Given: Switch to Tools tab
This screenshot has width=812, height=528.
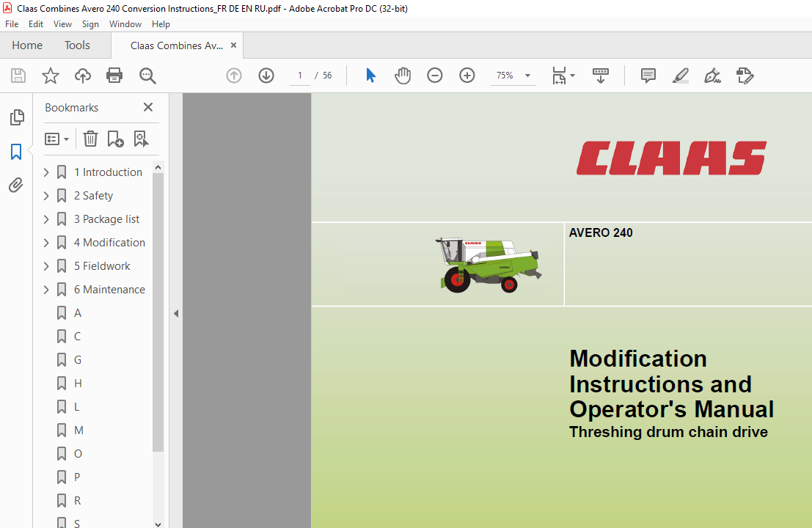Looking at the screenshot, I should pyautogui.click(x=77, y=45).
